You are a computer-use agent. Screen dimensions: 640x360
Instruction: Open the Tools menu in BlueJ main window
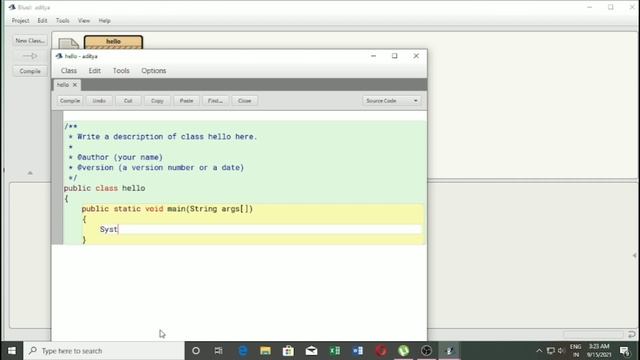(x=62, y=20)
